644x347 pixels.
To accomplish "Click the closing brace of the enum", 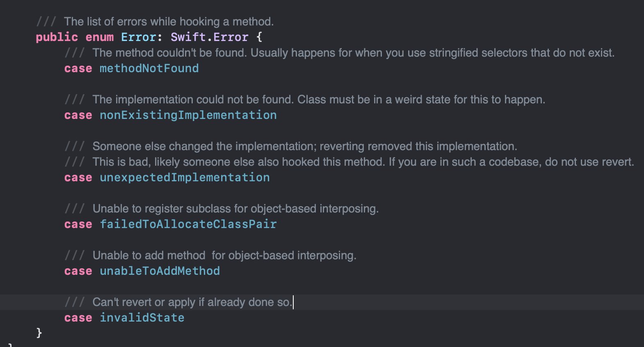I will [x=39, y=333].
